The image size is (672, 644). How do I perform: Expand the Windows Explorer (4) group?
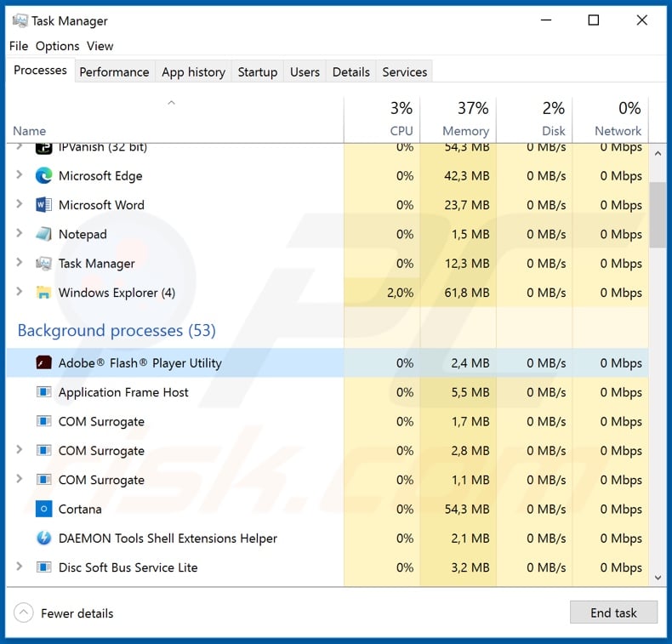coord(20,291)
